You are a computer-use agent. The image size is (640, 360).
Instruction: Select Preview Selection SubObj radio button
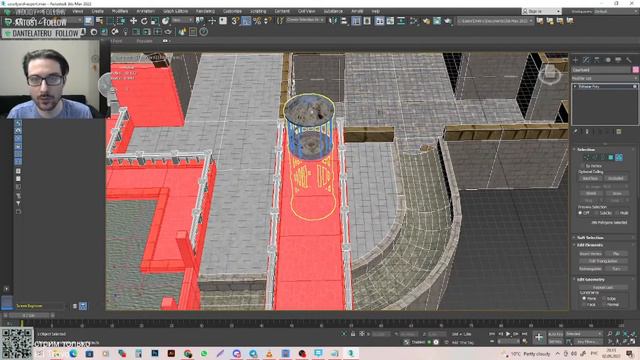tap(597, 213)
